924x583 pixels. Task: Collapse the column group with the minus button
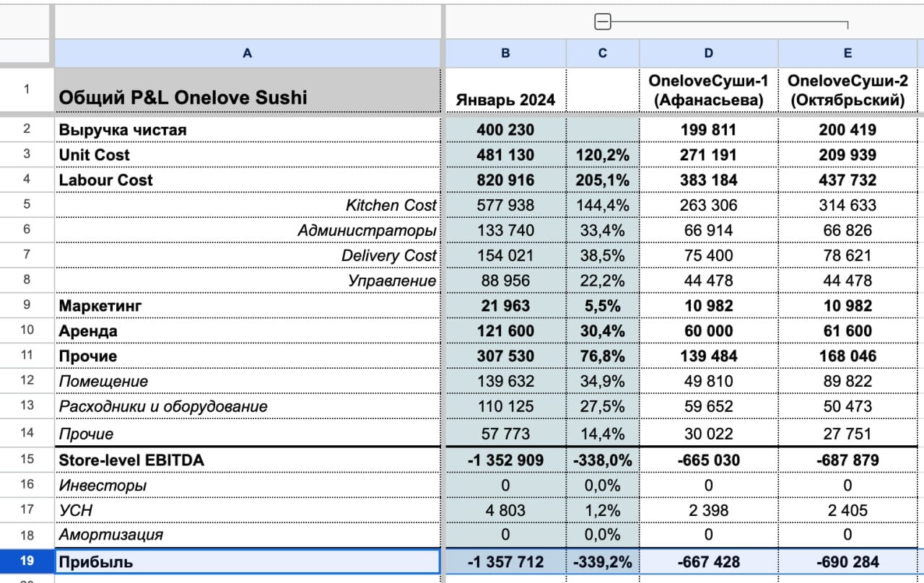pyautogui.click(x=603, y=23)
